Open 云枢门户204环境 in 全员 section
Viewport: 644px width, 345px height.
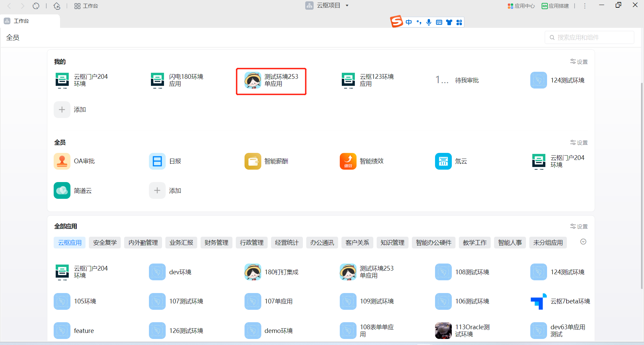pyautogui.click(x=539, y=161)
